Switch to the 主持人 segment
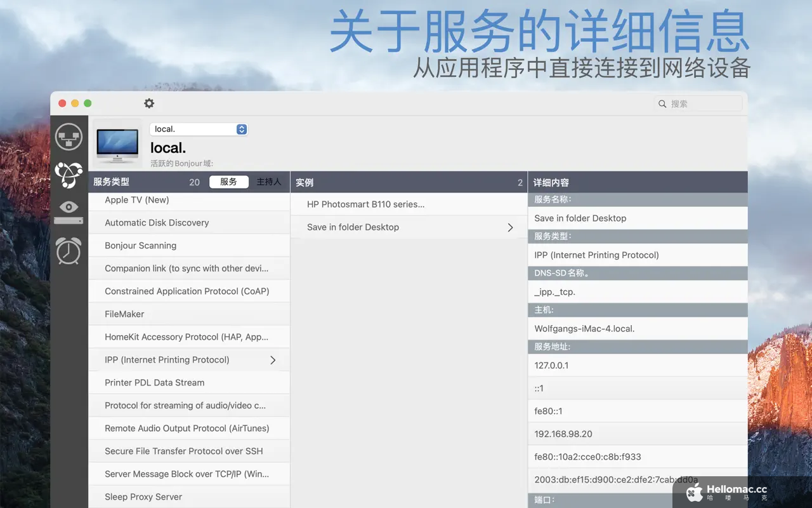Screen dimensions: 812x508 [268, 182]
